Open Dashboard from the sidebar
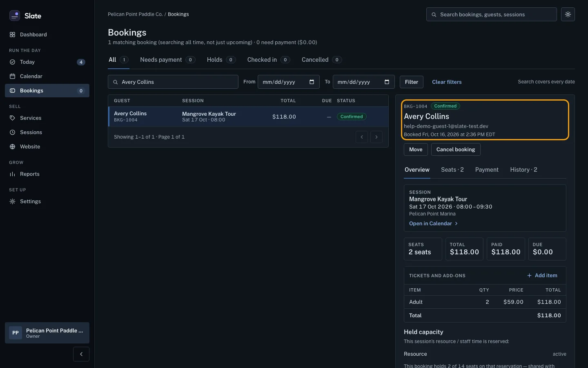 tap(47, 34)
